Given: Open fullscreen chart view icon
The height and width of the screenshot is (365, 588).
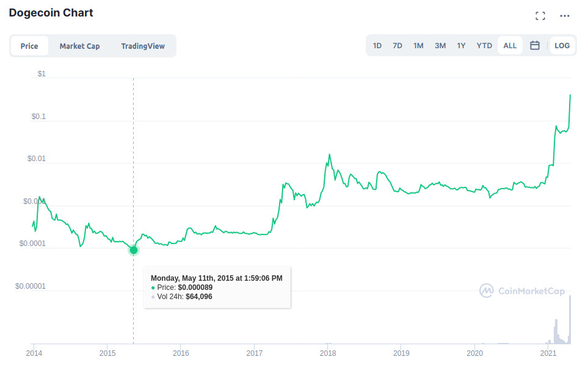Looking at the screenshot, I should pyautogui.click(x=540, y=16).
